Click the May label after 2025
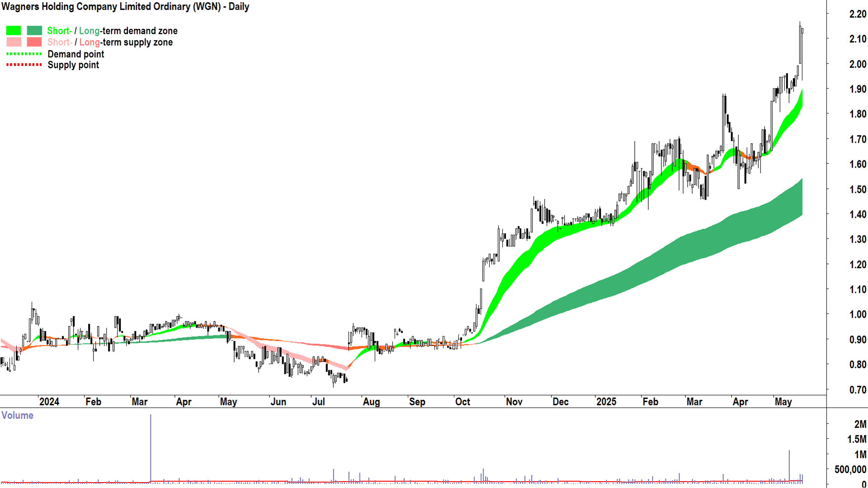The height and width of the screenshot is (488, 868). 783,402
